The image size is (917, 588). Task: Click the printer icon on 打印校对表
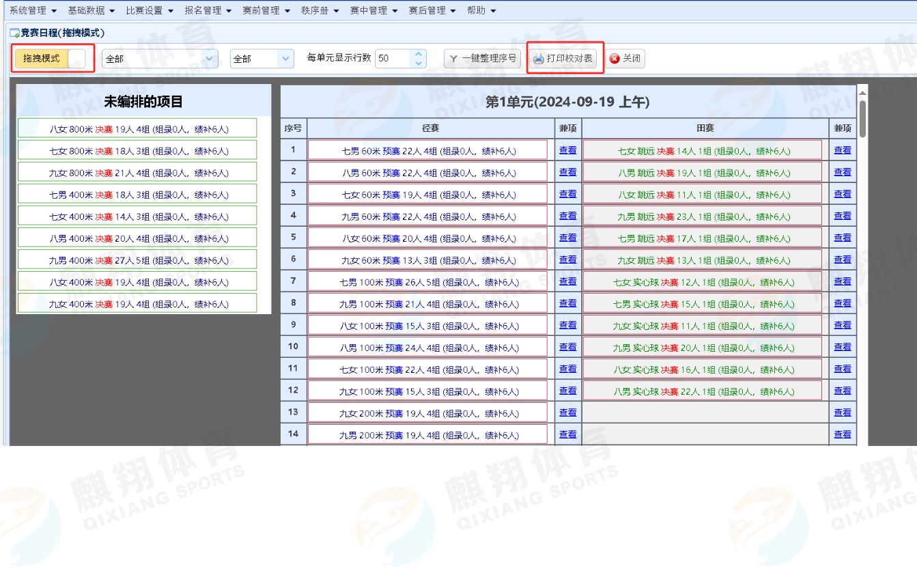(x=539, y=59)
